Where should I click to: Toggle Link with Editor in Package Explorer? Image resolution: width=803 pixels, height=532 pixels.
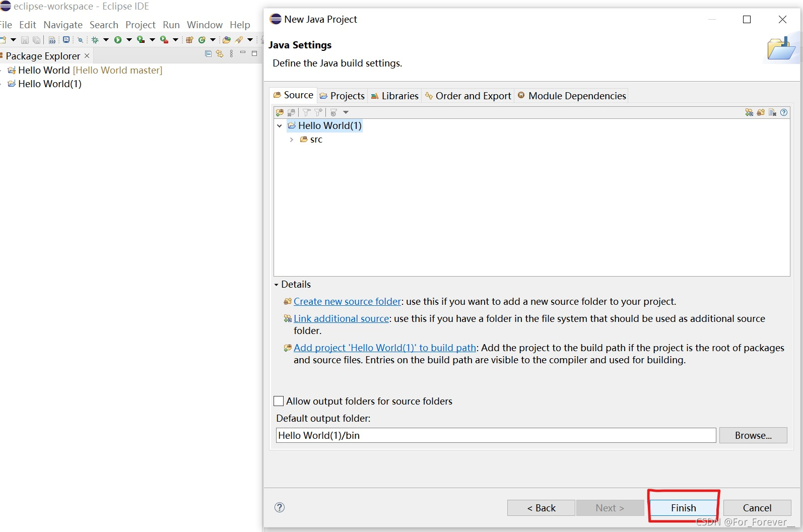click(220, 53)
